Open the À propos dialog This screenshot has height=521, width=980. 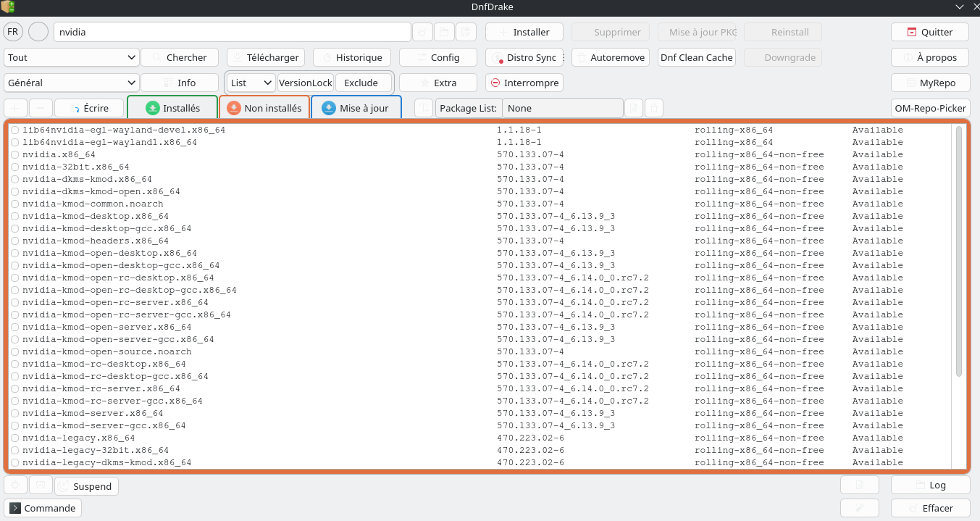click(931, 57)
